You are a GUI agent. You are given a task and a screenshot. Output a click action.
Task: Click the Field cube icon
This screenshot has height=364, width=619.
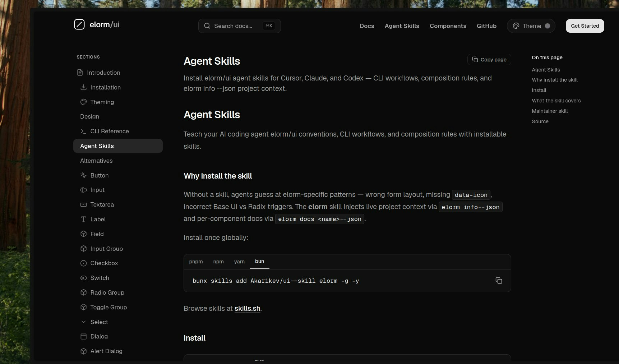(83, 234)
